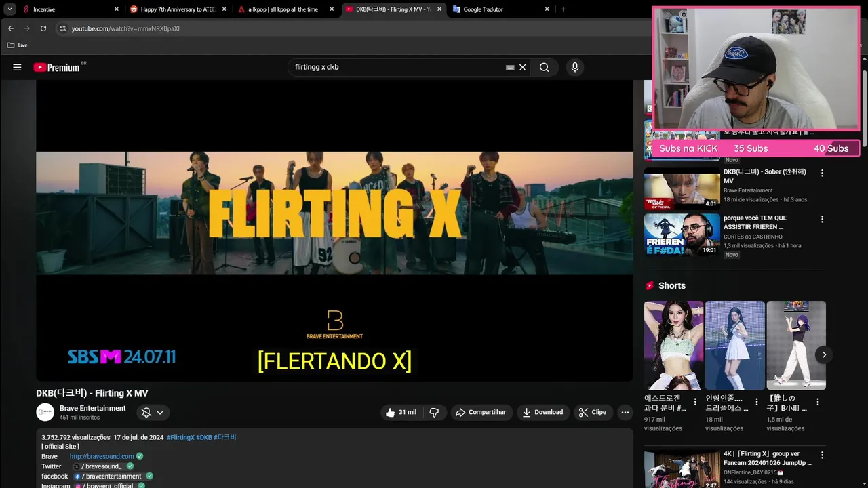Open site information icon in address bar
The image size is (868, 488).
click(62, 28)
